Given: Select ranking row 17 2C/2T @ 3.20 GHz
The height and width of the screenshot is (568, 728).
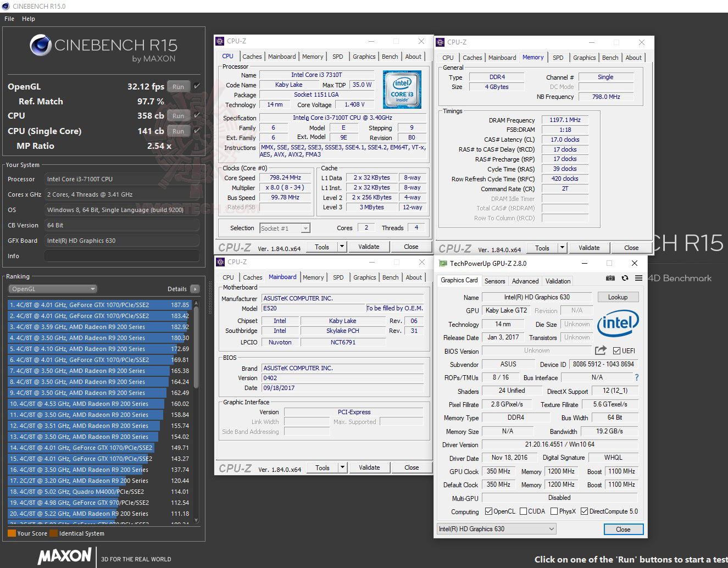Looking at the screenshot, I should [x=99, y=481].
